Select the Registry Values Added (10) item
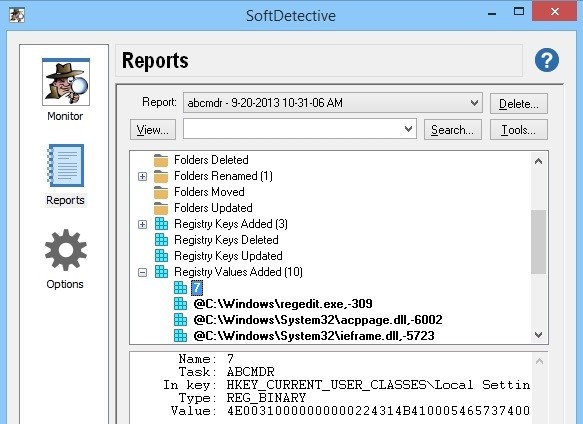 pos(238,272)
